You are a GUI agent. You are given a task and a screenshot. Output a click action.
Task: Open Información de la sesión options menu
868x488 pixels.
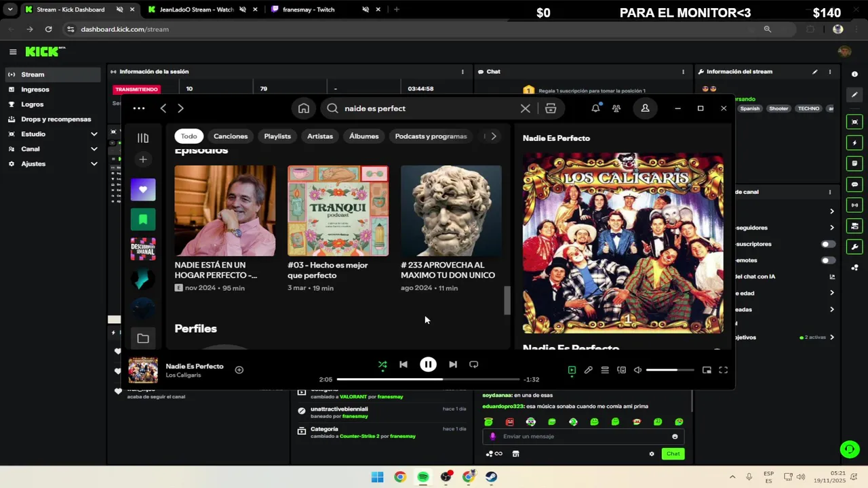[x=462, y=72]
